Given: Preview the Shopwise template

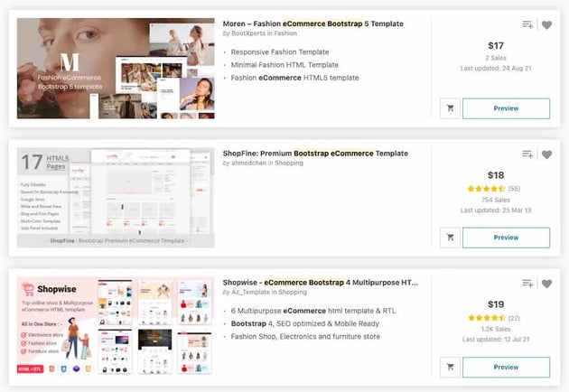Looking at the screenshot, I should (506, 367).
